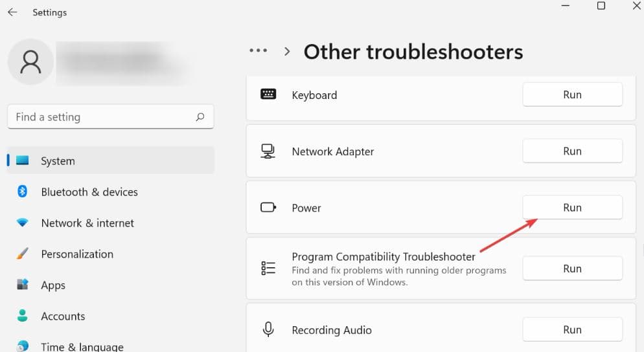
Task: Click the Accounts person icon
Action: coord(22,316)
